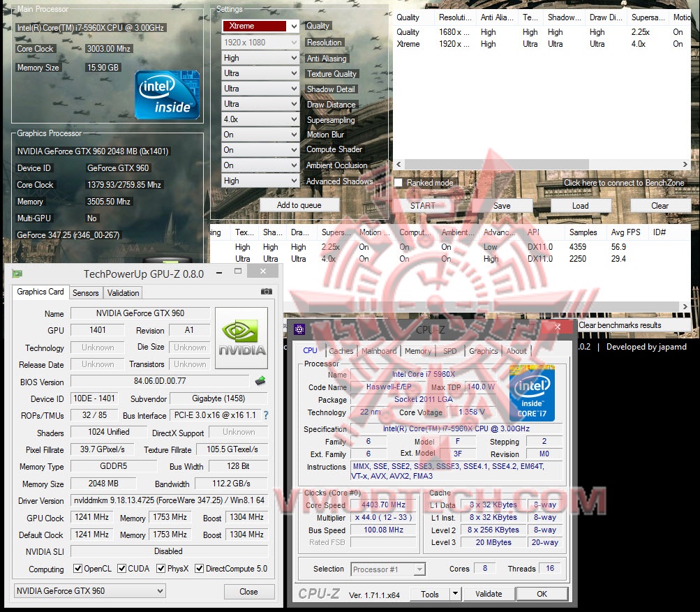This screenshot has width=700, height=612.
Task: Switch to the Memory tab in CPU-Z
Action: [418, 351]
